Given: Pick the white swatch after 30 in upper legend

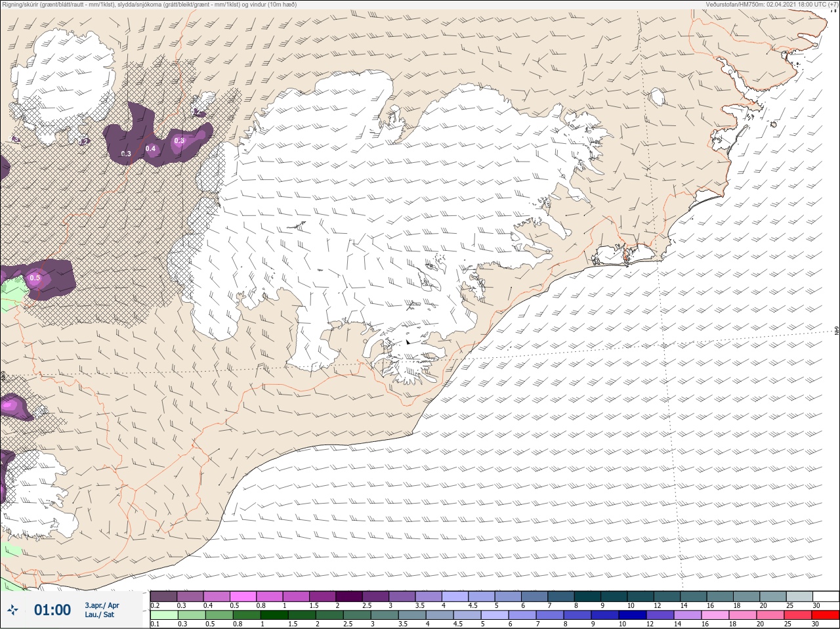Looking at the screenshot, I should pyautogui.click(x=826, y=596).
